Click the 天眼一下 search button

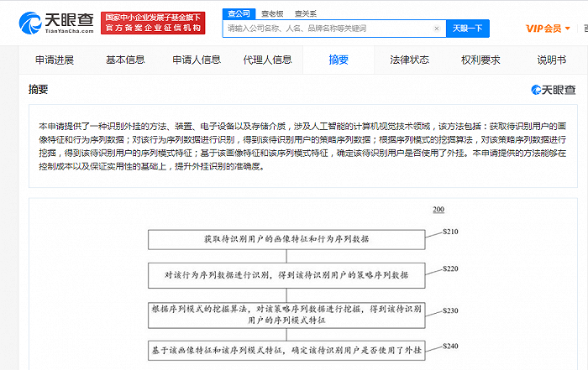point(468,29)
